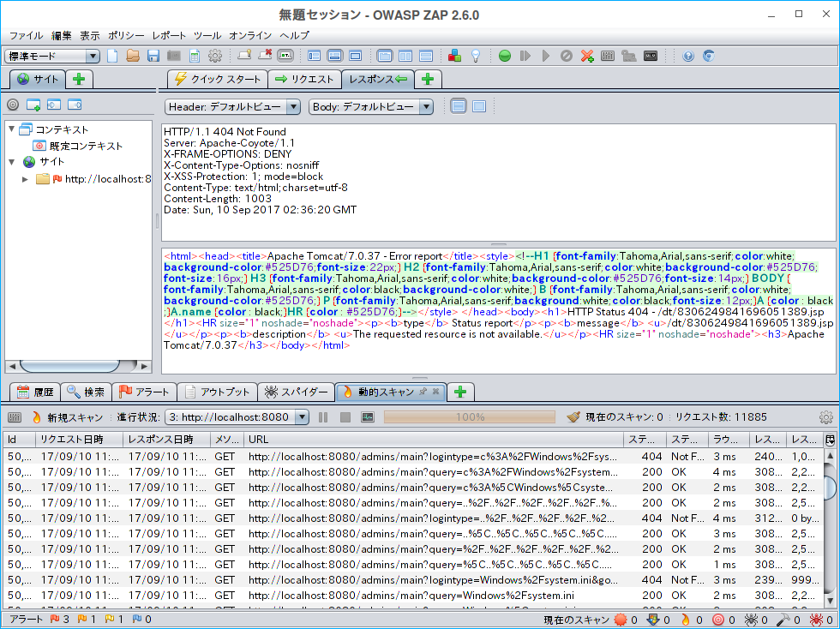Viewport: 840px width, 629px height.
Task: Open online help with the question mark icon
Action: 687,56
